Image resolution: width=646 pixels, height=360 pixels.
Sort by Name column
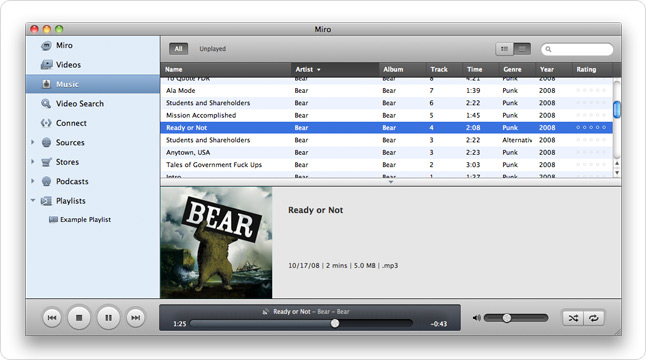[x=226, y=69]
